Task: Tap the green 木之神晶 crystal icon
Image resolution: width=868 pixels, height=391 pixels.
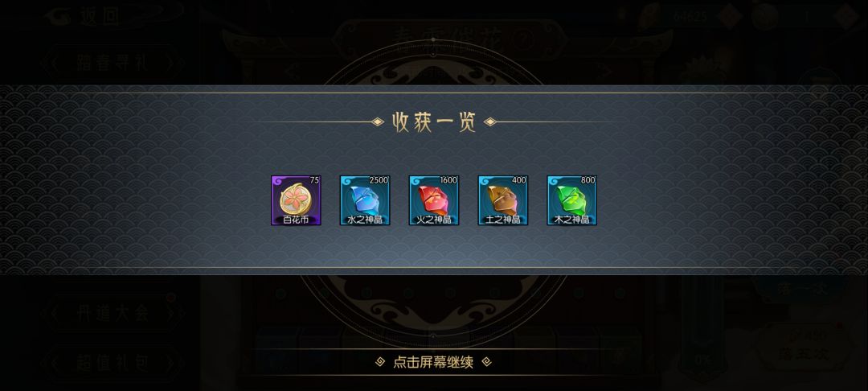Action: (x=572, y=200)
